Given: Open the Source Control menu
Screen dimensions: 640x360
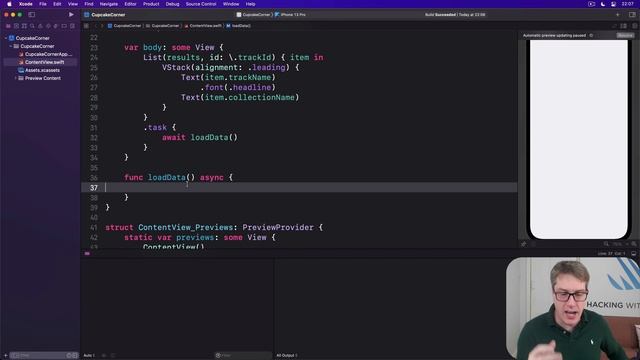Looking at the screenshot, I should [201, 4].
